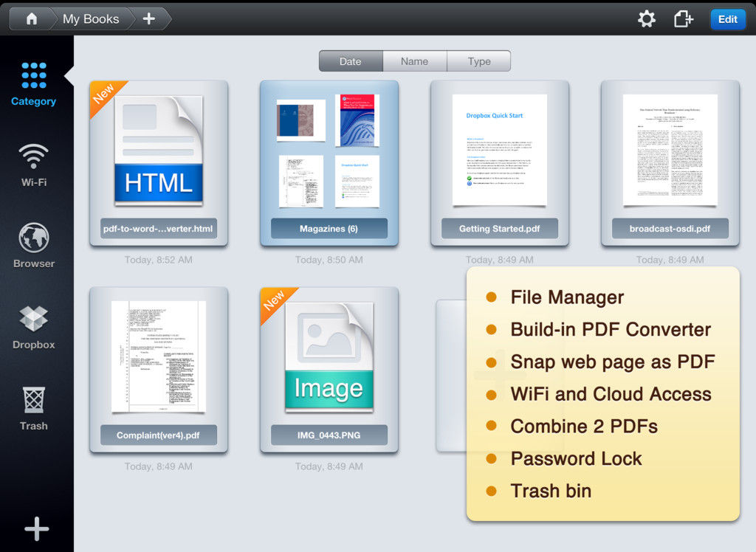
Task: Select the Category sidebar item
Action: click(34, 84)
